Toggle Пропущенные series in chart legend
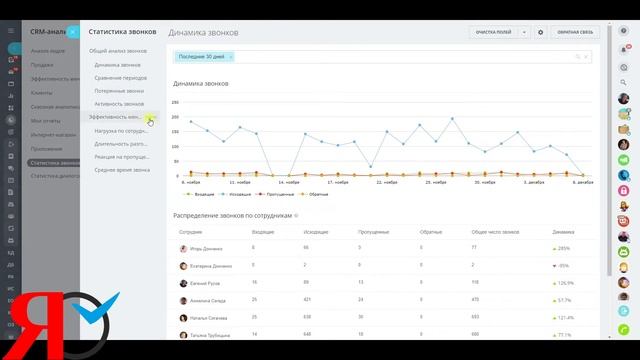This screenshot has width=640, height=360. pyautogui.click(x=275, y=194)
